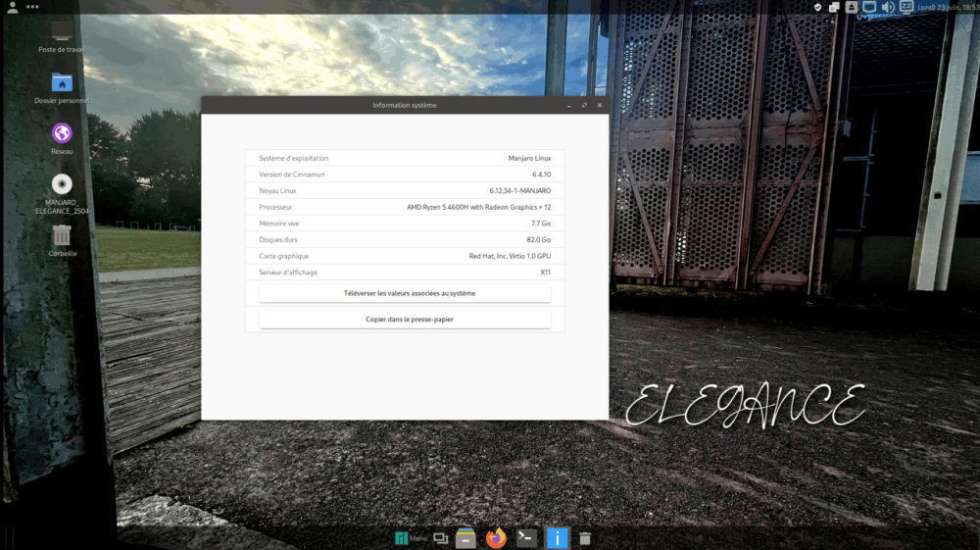
Task: Launch the terminal from the dock
Action: point(526,538)
